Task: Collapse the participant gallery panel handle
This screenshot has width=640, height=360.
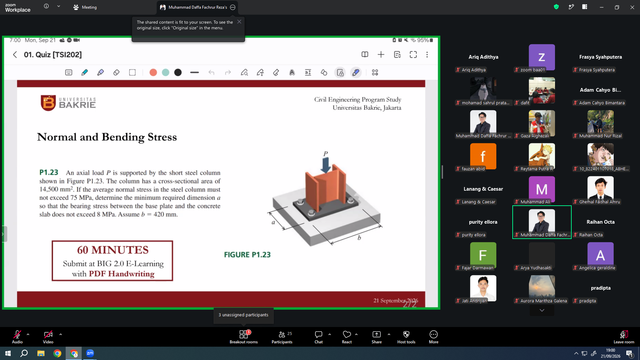Action: (x=442, y=172)
